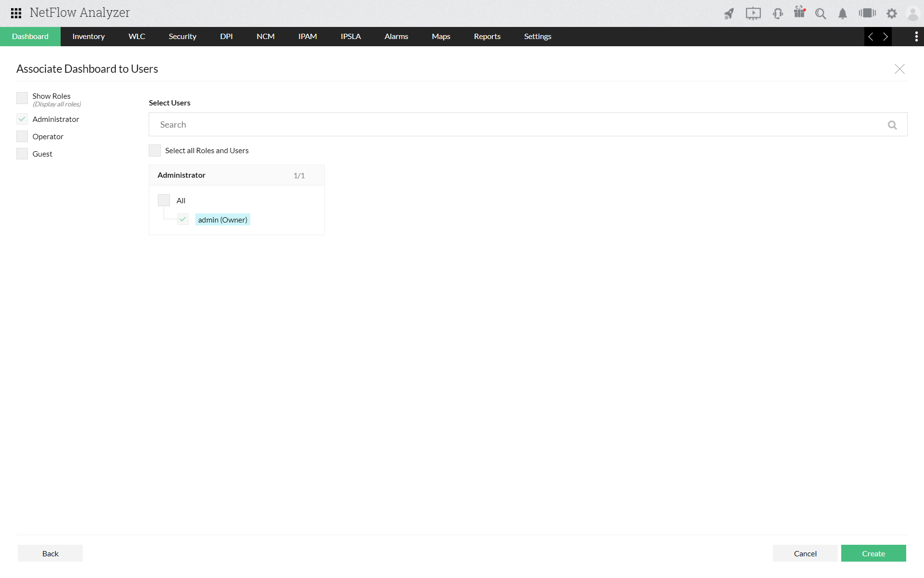Click the user profile avatar
This screenshot has width=924, height=578.
click(912, 13)
